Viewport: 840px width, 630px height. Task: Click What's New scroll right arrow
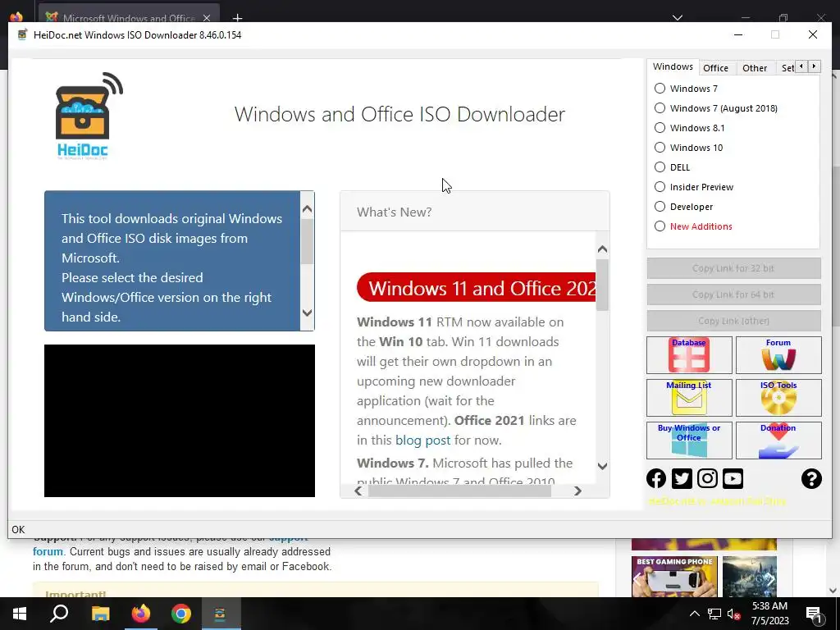click(x=577, y=491)
